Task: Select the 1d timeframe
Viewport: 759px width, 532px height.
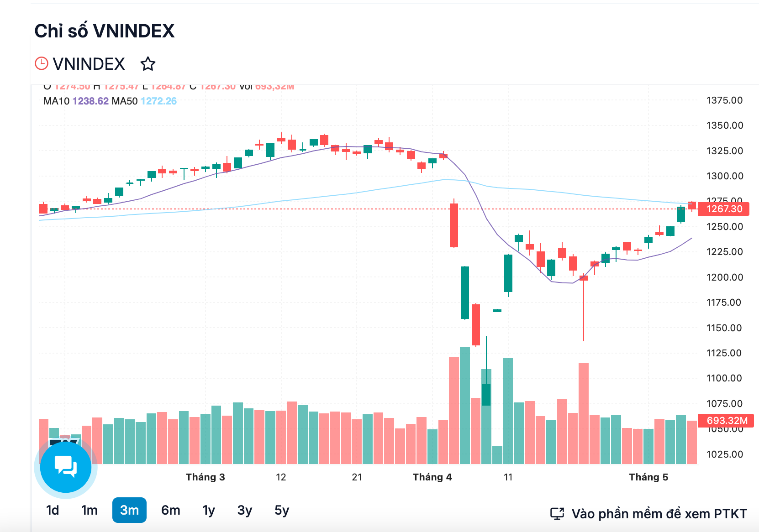Action: (53, 510)
